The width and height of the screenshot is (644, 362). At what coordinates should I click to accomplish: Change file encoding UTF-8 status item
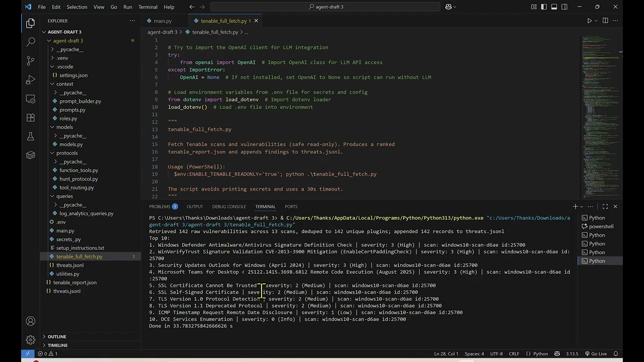(496, 353)
